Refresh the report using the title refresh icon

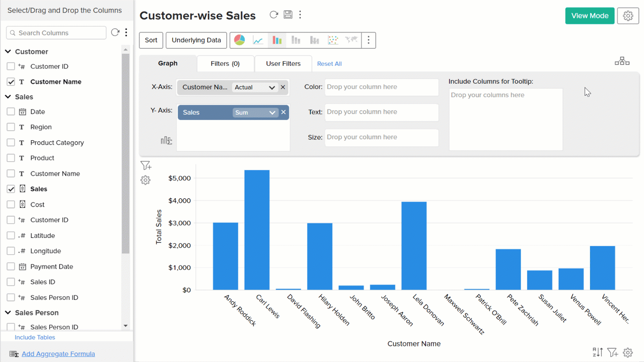[x=274, y=15]
